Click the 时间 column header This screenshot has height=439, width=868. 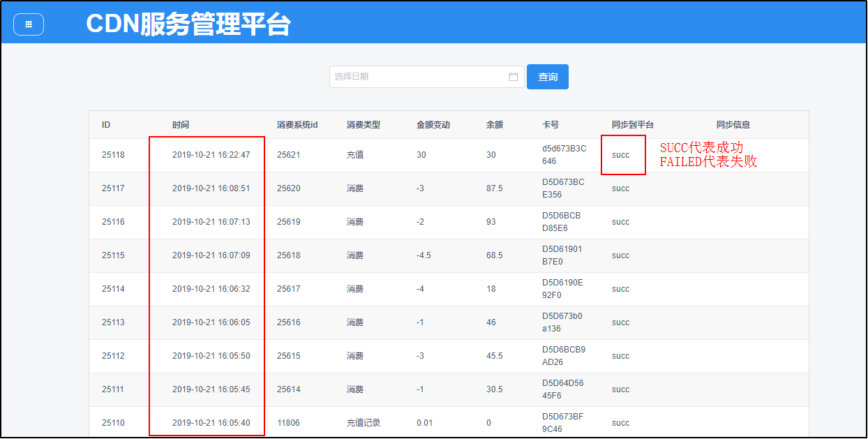pos(181,125)
